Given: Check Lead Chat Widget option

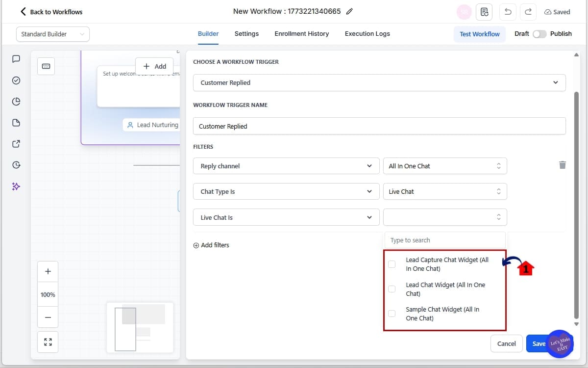Looking at the screenshot, I should point(392,289).
